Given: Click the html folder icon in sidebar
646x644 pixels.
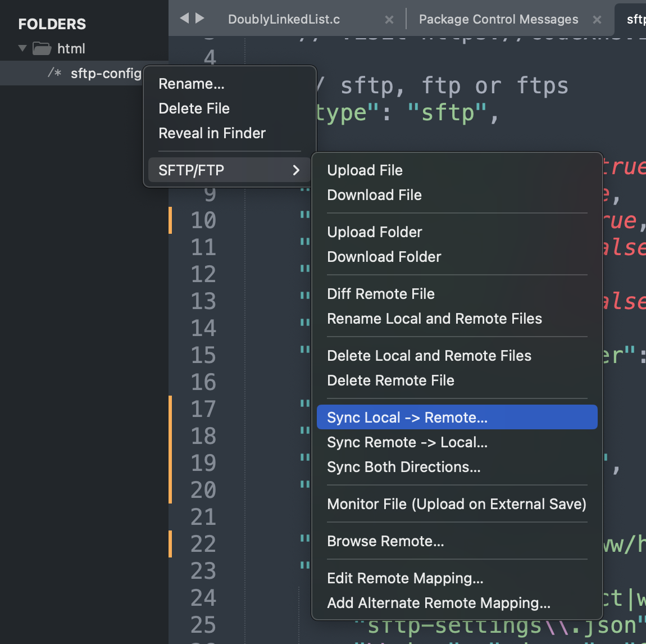Looking at the screenshot, I should point(42,48).
